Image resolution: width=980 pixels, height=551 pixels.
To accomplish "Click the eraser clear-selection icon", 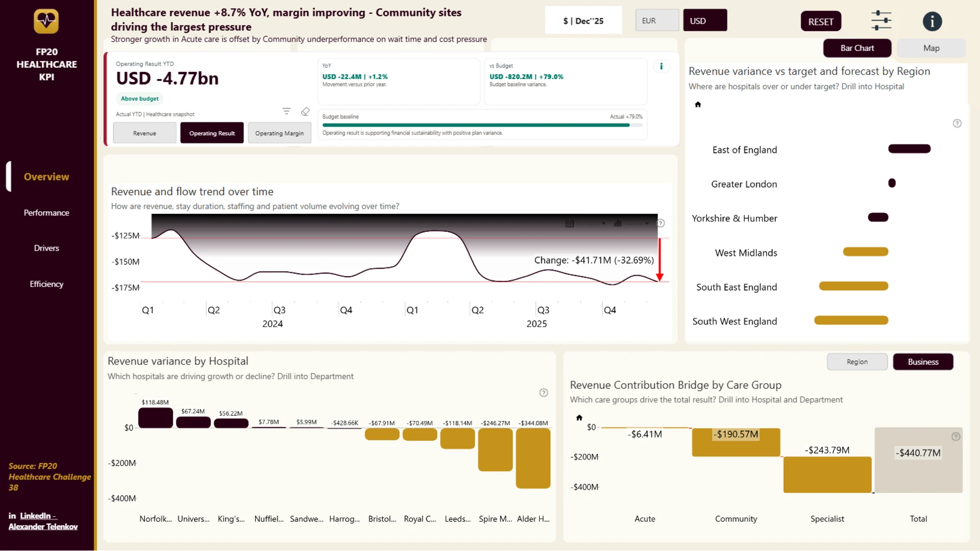I will tap(305, 111).
